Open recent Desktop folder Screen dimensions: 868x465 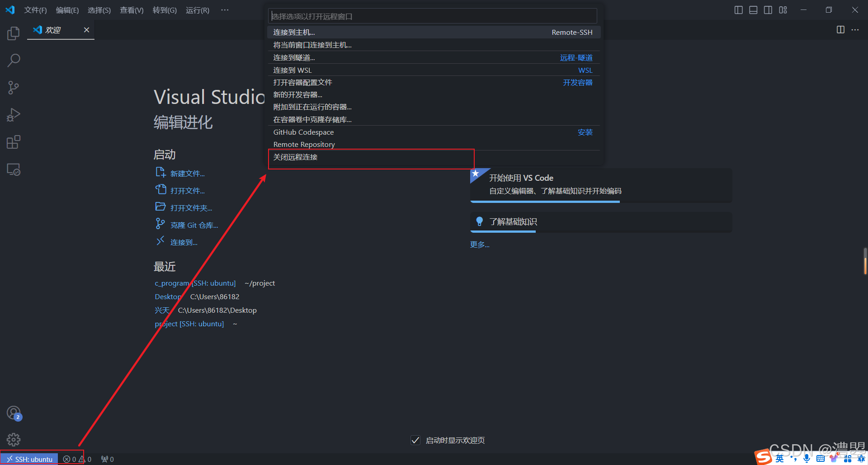pos(168,296)
